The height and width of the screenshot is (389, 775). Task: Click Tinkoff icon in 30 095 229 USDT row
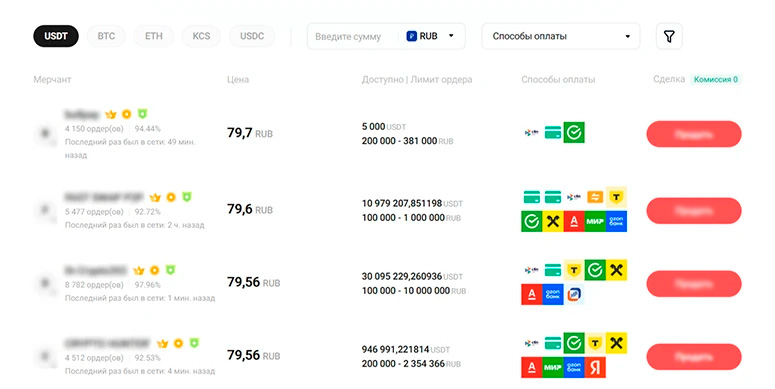pos(574,270)
